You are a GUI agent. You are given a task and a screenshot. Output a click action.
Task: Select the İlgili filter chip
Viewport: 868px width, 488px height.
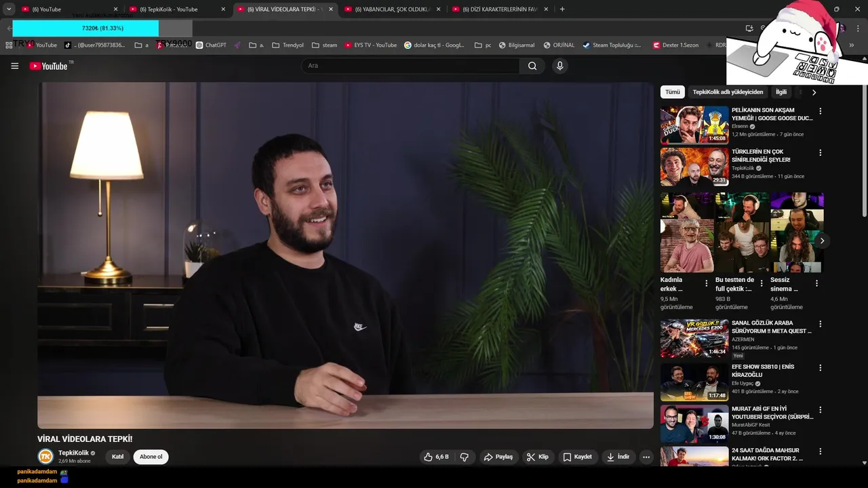(781, 92)
